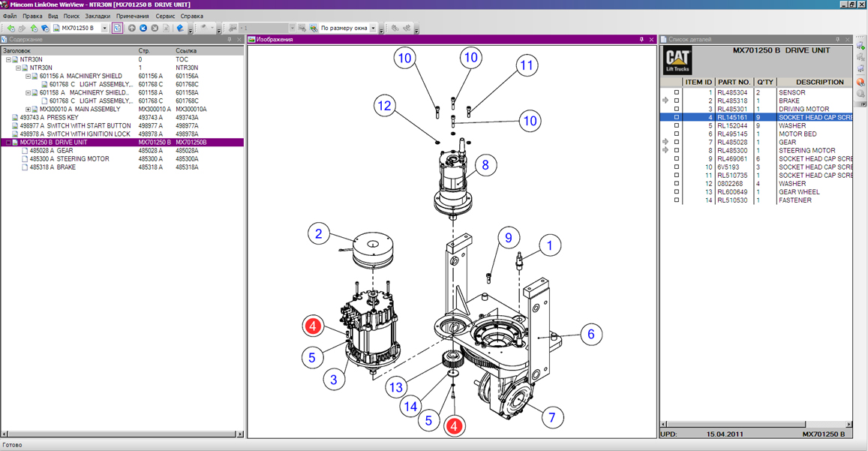Tick the checkbox for item 14 FASTENER
Viewport: 868px width, 451px height.
pyautogui.click(x=677, y=200)
